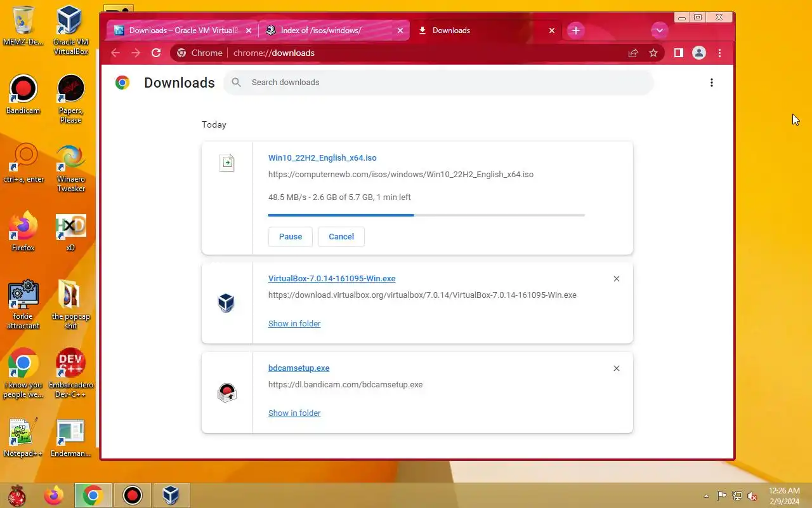The height and width of the screenshot is (508, 812).
Task: Open the MEMZ-De... recycle bin desktop icon
Action: tap(23, 26)
